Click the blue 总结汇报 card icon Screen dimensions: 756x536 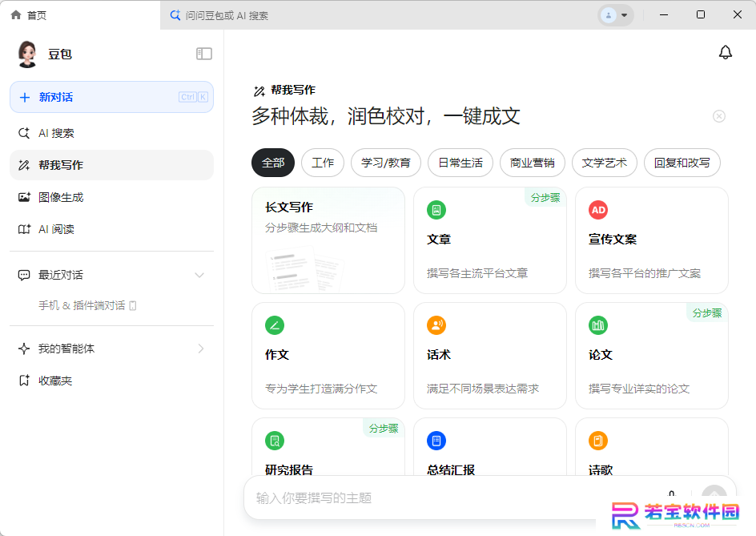click(436, 441)
